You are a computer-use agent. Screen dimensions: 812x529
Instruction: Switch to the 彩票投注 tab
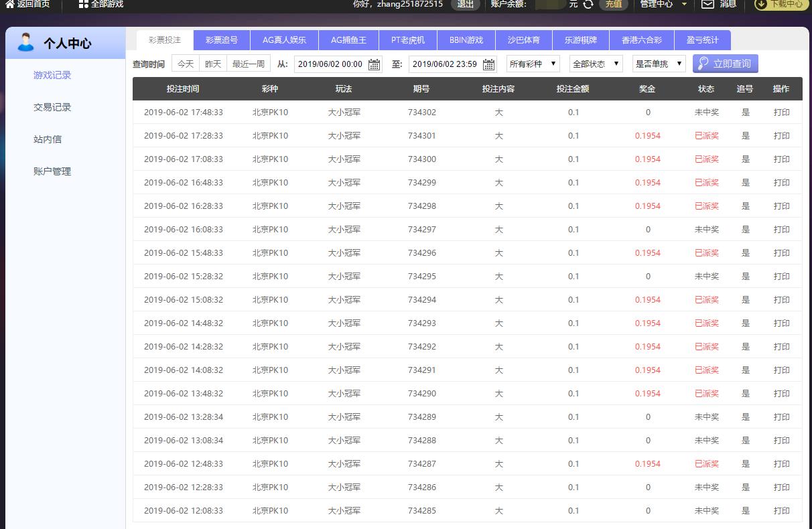coord(165,40)
